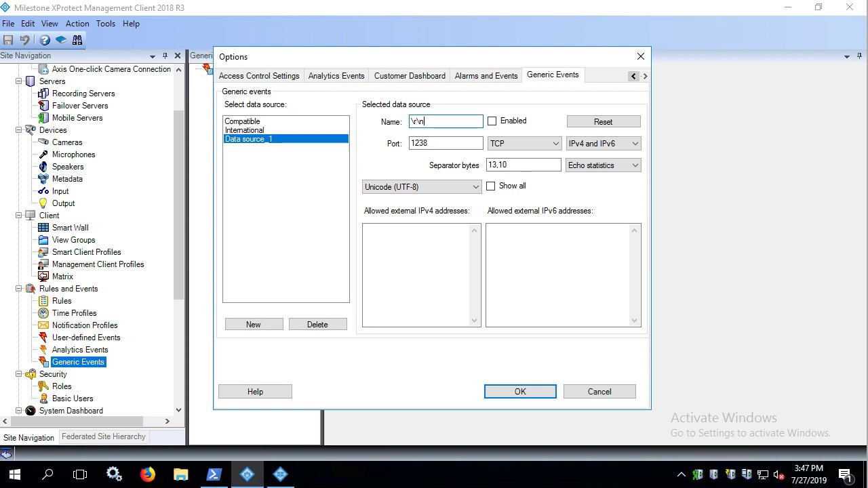Click Cancel in Options dialog
The image size is (868, 488).
tap(599, 392)
